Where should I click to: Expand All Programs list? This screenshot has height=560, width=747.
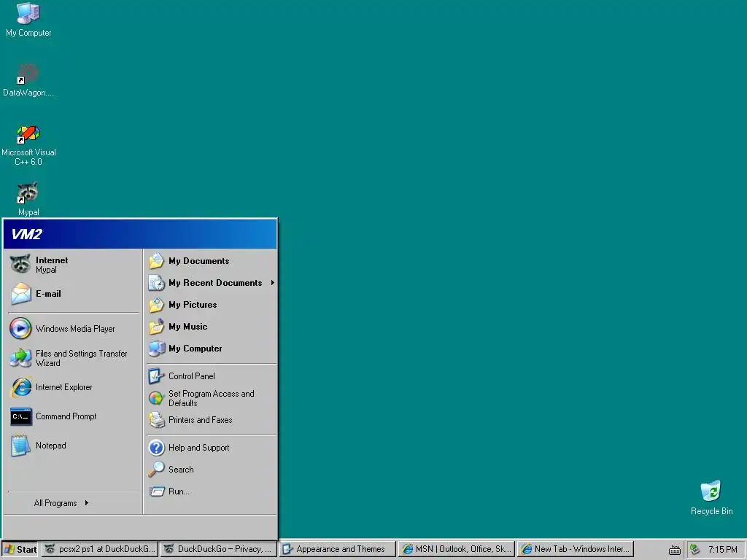click(61, 503)
